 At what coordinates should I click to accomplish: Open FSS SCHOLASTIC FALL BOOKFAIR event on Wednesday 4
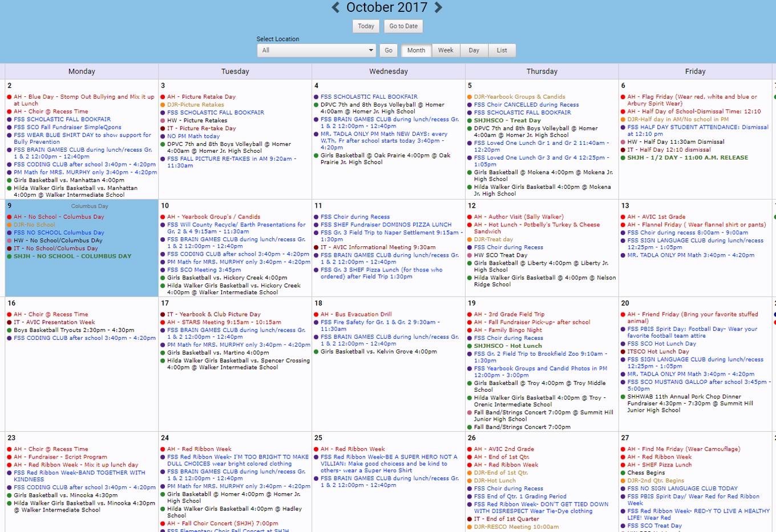click(369, 97)
